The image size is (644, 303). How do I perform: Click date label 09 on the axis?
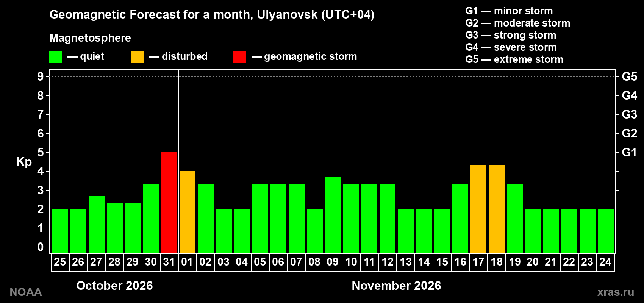coord(333,262)
